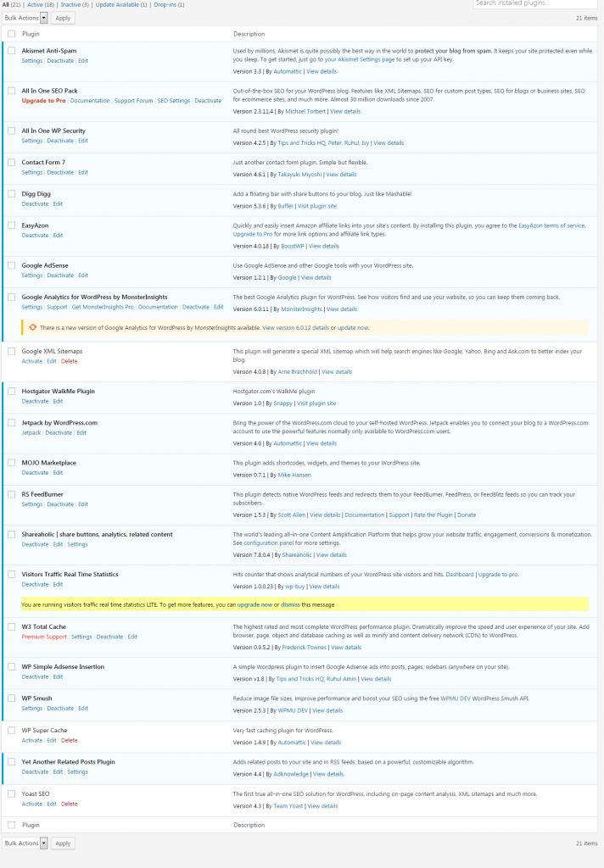The height and width of the screenshot is (868, 604).
Task: Deactivate All In One WP Security
Action: [x=60, y=141]
